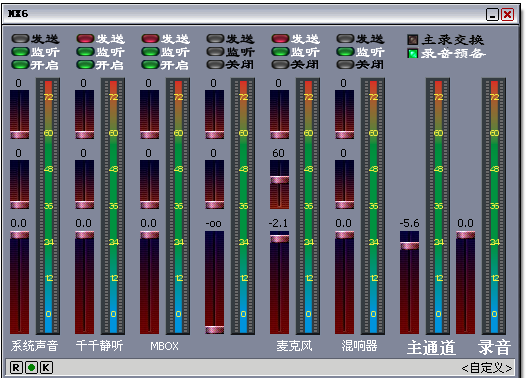
Task: Turn off the 开启 LED for 千千静听
Action: click(x=85, y=64)
